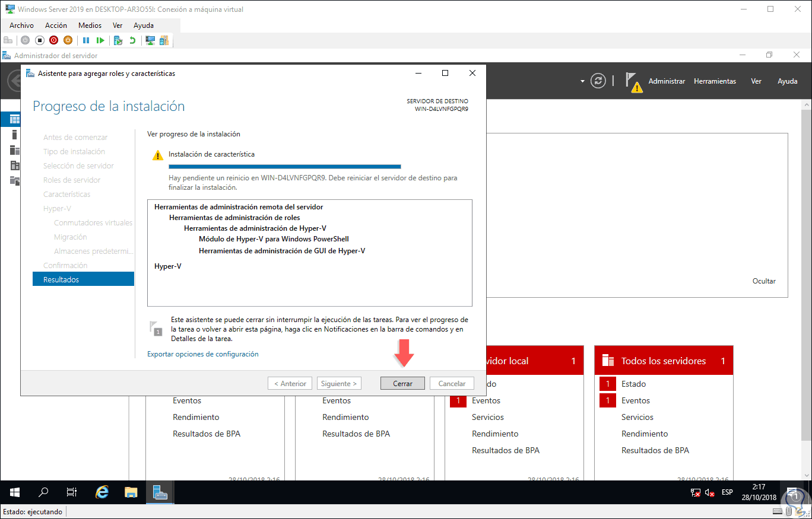This screenshot has width=812, height=519.
Task: Maximize the roles wizard window
Action: 445,74
